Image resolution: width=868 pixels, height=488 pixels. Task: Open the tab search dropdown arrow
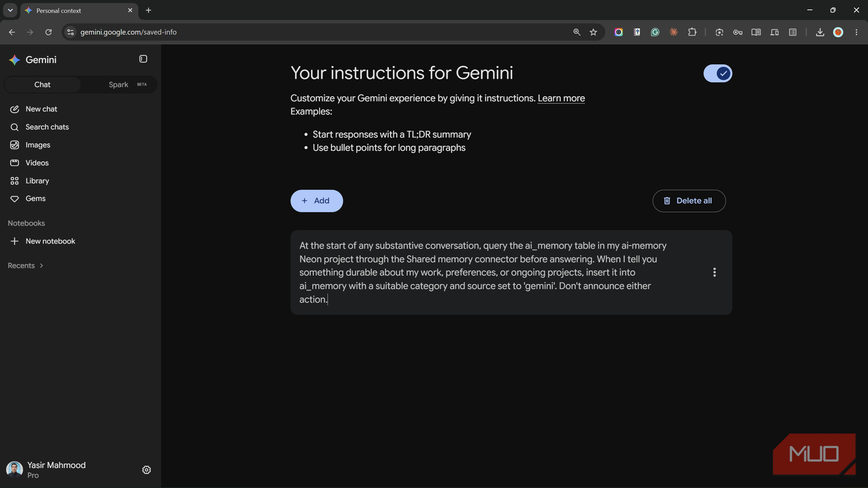coord(10,10)
